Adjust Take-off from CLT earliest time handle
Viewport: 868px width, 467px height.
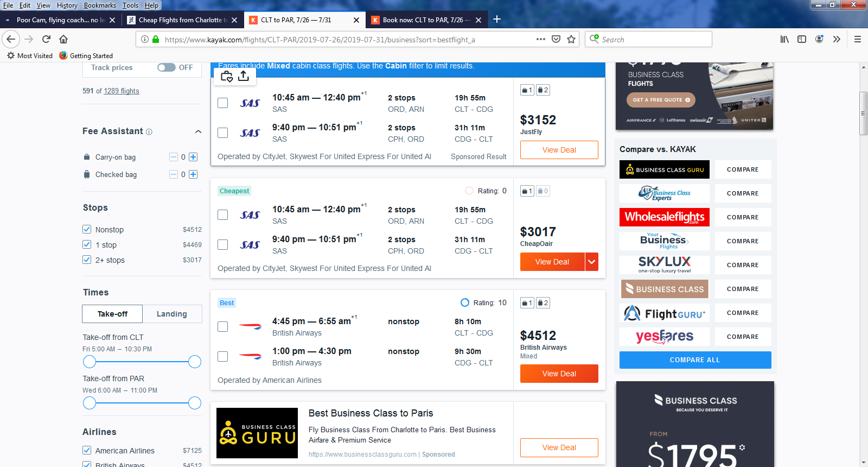pos(90,362)
